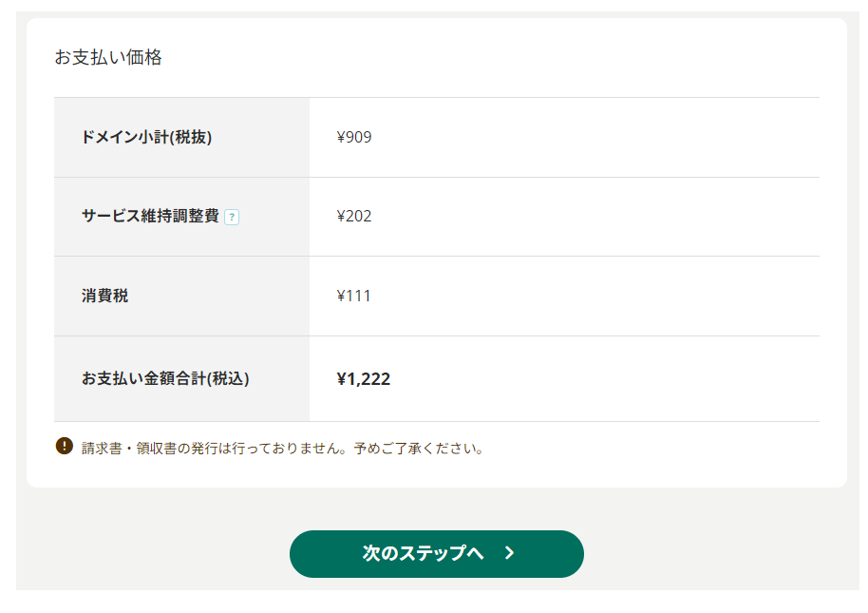
Task: Select the ¥111 consumption tax value
Action: tap(353, 296)
